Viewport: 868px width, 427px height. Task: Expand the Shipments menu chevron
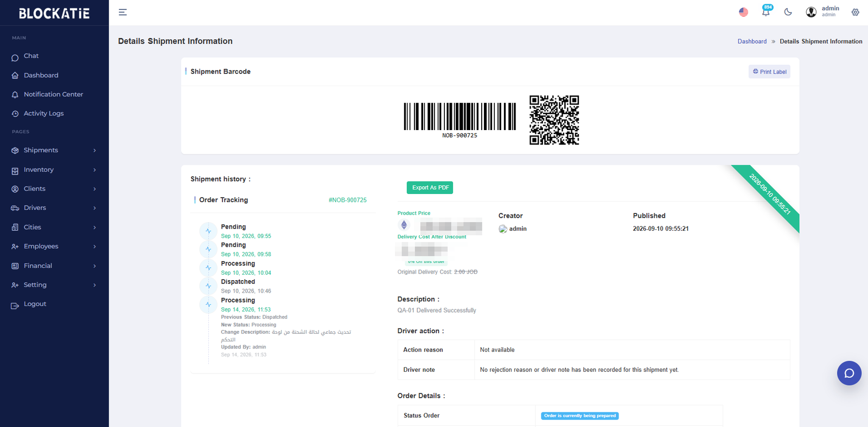click(94, 151)
